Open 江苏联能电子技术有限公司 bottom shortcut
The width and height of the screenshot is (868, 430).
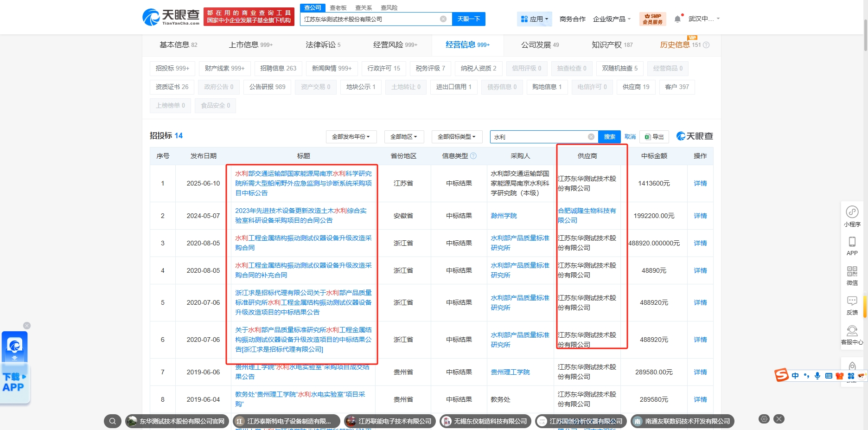point(389,421)
